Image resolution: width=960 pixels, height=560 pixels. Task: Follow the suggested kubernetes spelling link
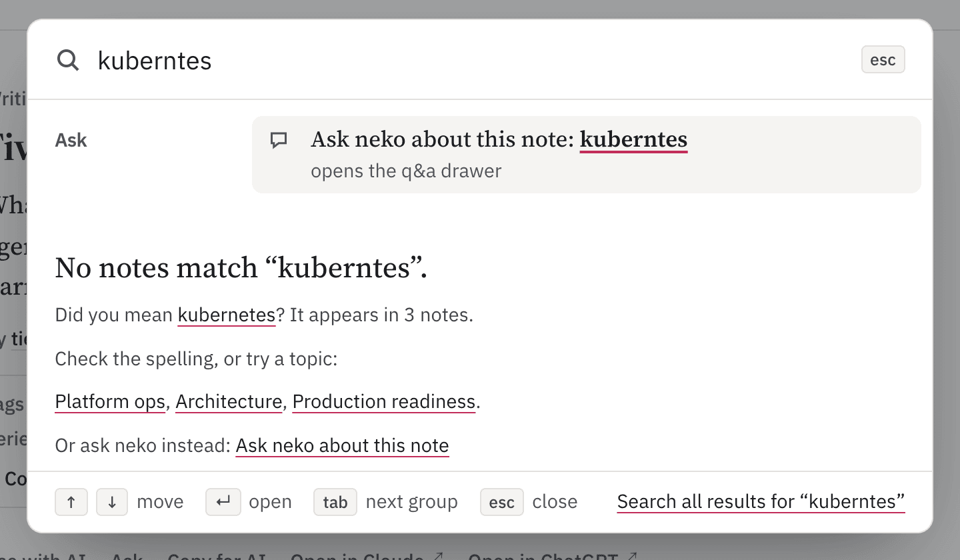[227, 315]
